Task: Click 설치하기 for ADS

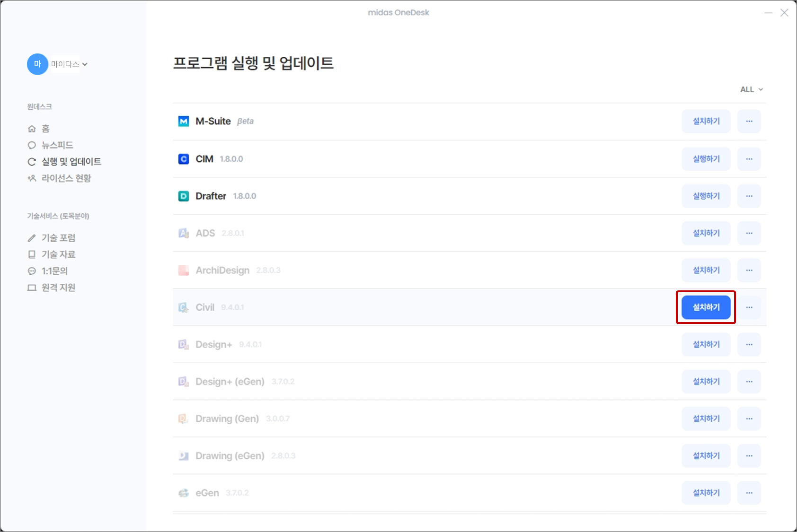Action: 706,233
